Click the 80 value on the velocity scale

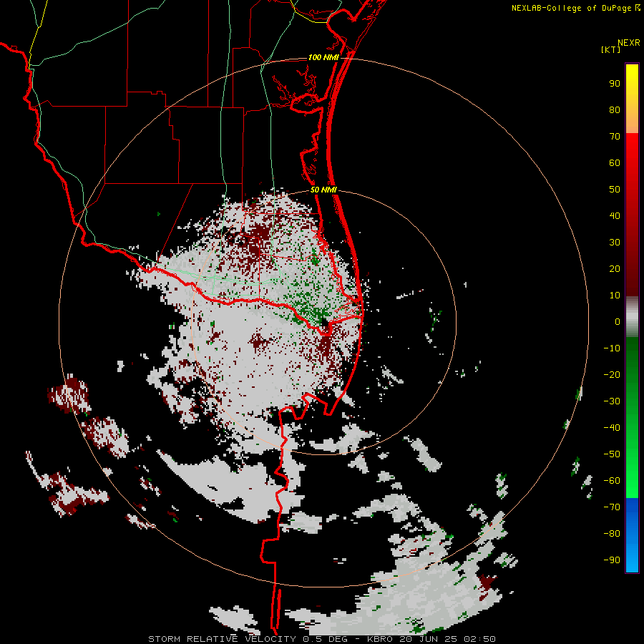pos(615,110)
